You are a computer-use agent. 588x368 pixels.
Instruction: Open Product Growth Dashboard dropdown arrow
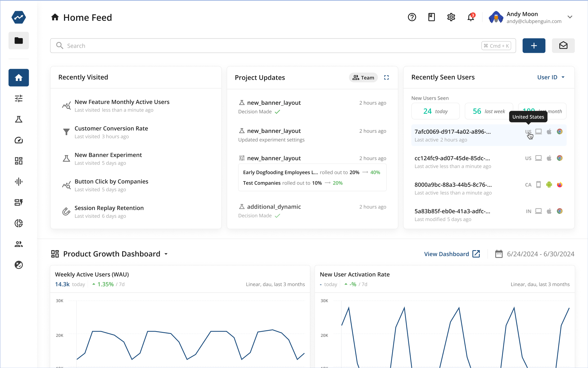coord(166,254)
